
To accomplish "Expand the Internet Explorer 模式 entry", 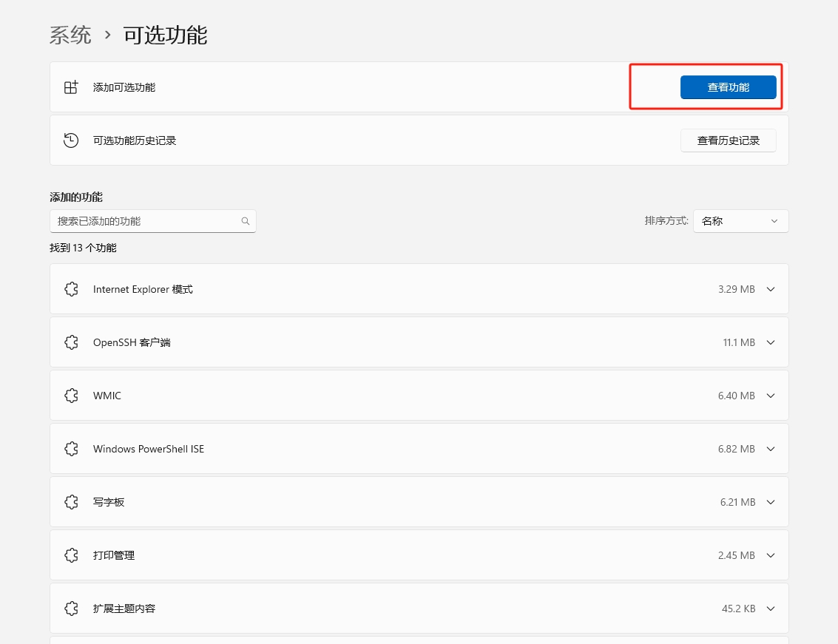I will tap(770, 289).
